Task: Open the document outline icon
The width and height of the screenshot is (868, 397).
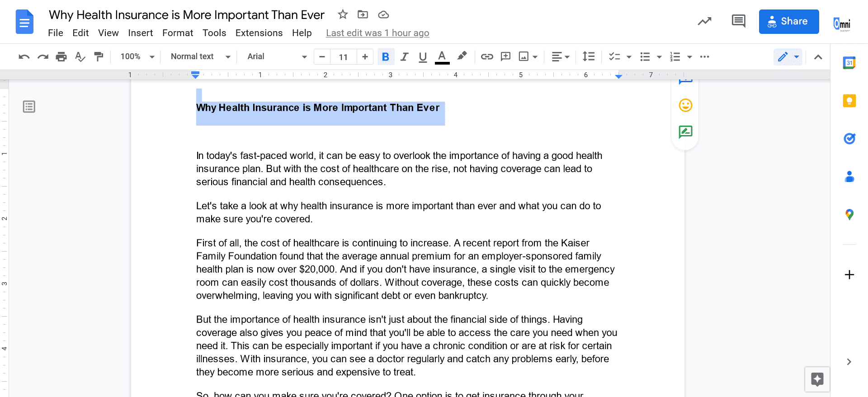Action: click(x=29, y=107)
